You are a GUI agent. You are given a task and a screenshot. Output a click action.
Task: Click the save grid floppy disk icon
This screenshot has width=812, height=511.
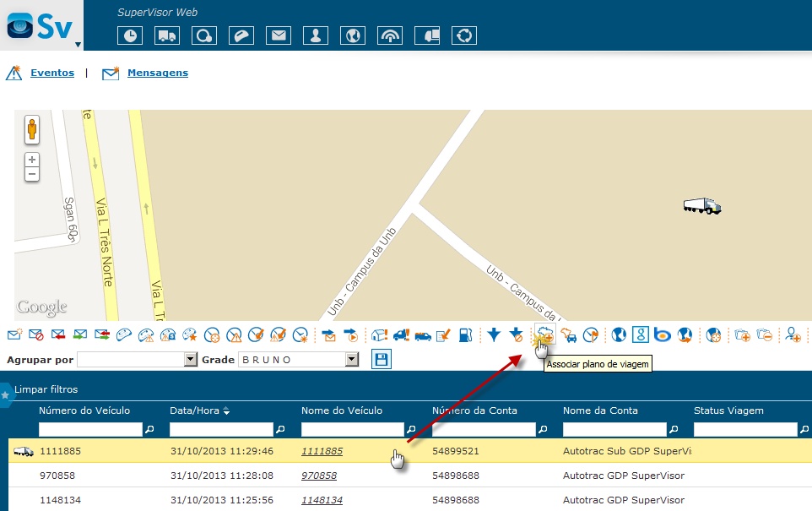click(381, 361)
